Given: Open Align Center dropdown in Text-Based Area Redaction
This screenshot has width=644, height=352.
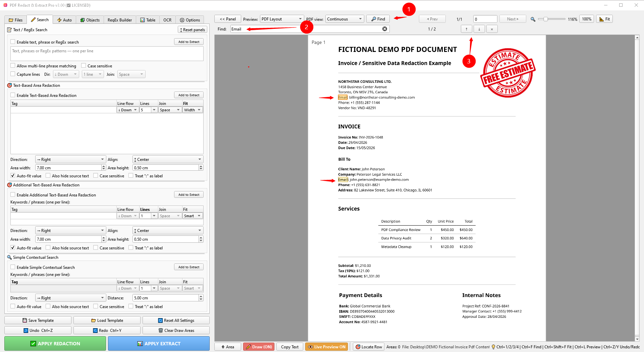Looking at the screenshot, I should tap(168, 160).
